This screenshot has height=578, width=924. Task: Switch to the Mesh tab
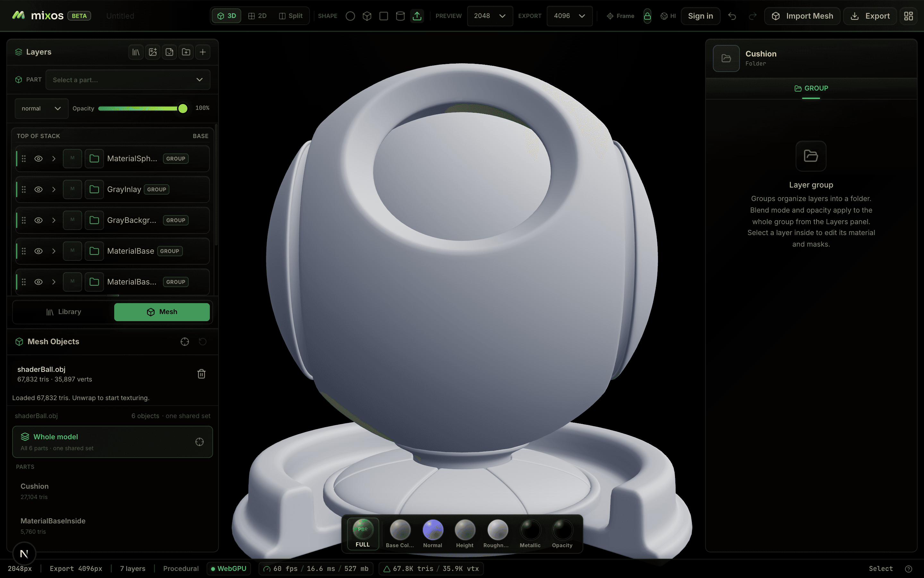[162, 312]
